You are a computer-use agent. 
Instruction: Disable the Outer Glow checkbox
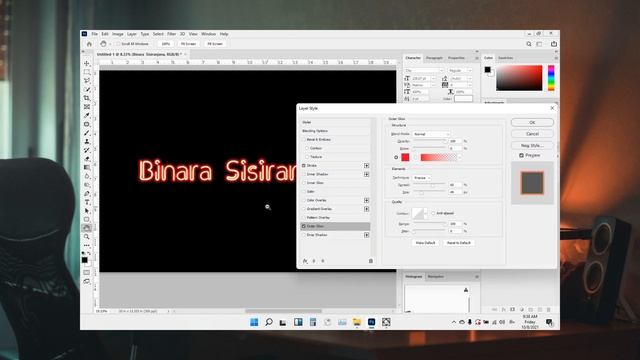pos(304,226)
